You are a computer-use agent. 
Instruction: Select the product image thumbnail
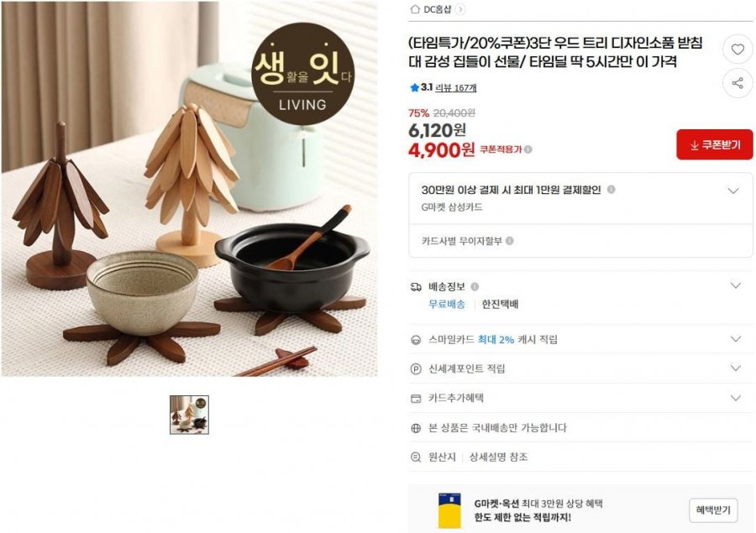pos(189,415)
